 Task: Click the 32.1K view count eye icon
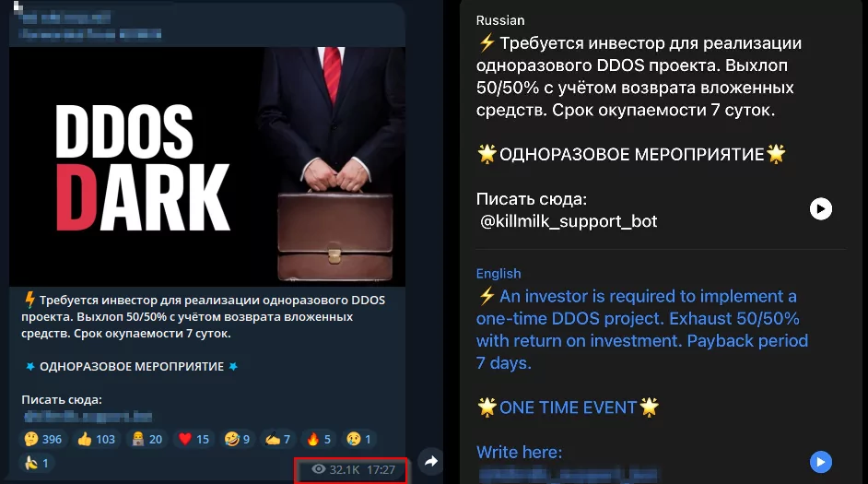click(318, 469)
